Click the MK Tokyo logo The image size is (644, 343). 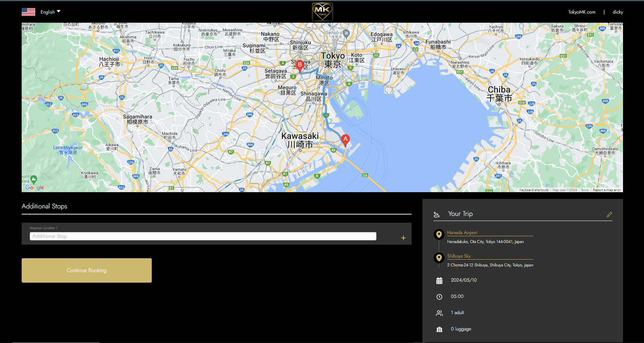point(323,12)
